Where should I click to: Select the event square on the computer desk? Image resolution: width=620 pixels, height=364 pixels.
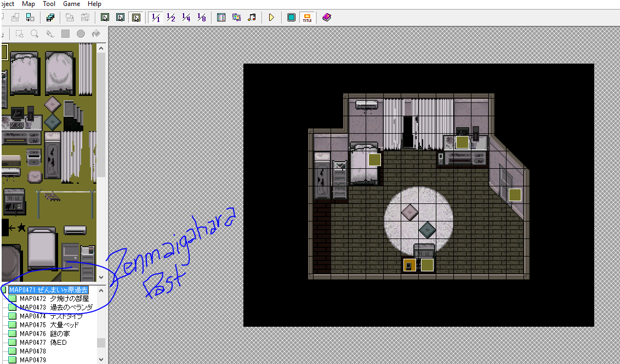pyautogui.click(x=462, y=143)
